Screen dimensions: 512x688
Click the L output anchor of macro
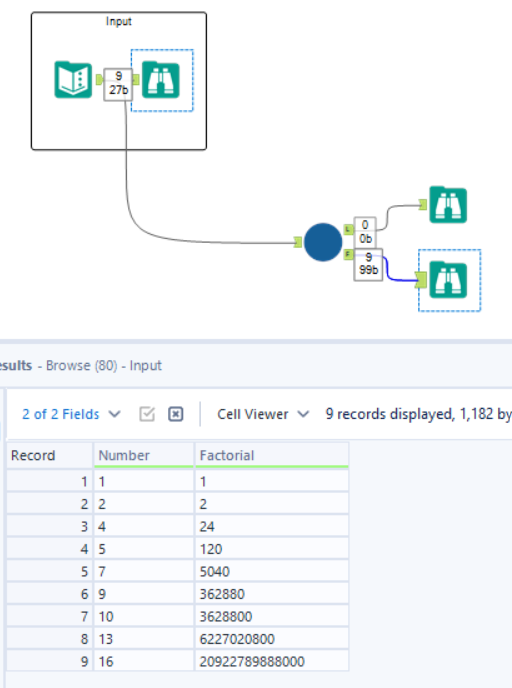348,229
